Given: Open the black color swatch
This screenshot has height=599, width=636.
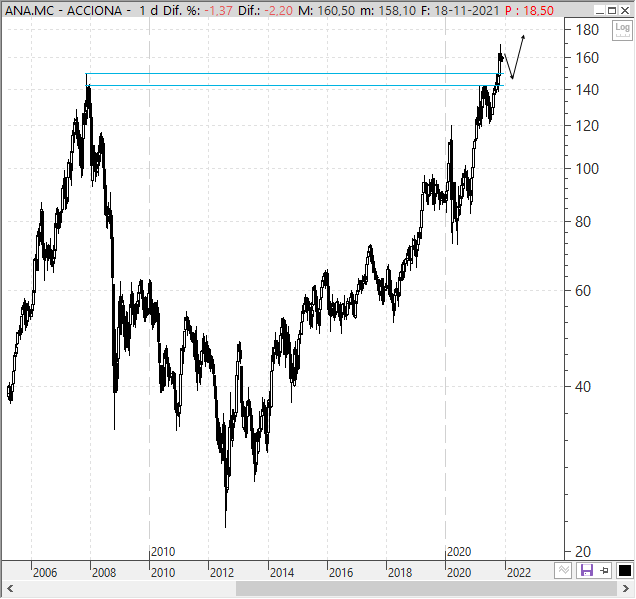Looking at the screenshot, I should pos(625,571).
